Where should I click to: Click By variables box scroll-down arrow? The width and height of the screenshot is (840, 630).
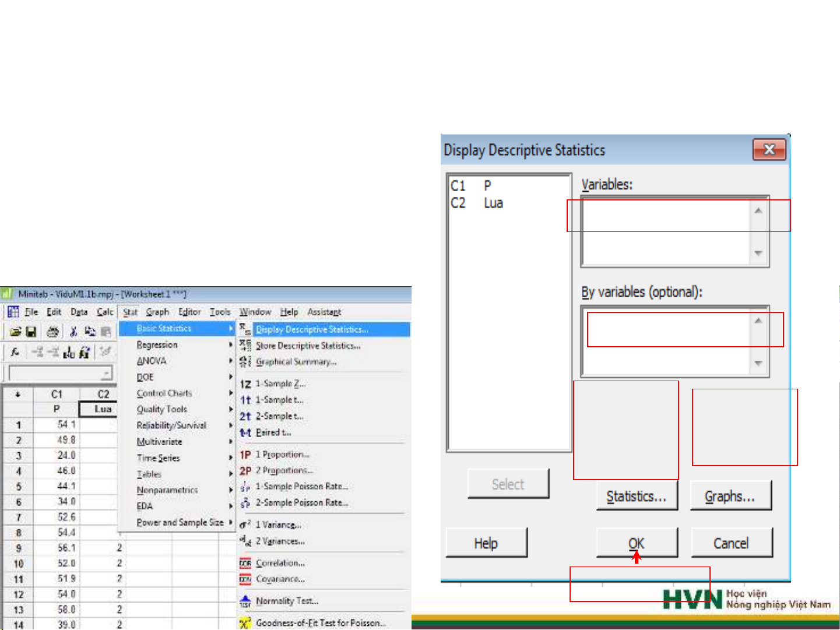coord(758,363)
